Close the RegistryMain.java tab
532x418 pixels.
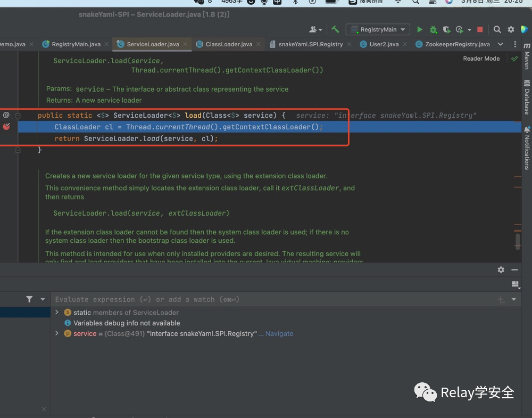click(x=106, y=44)
